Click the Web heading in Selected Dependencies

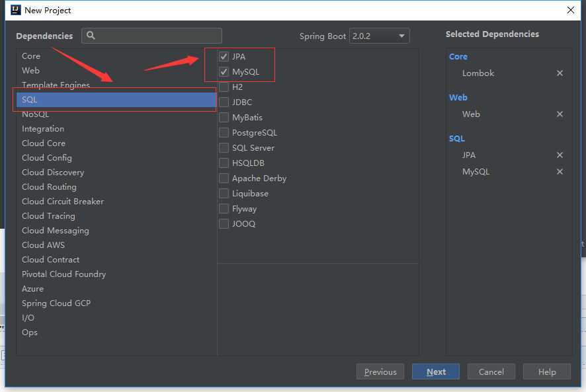pyautogui.click(x=458, y=98)
